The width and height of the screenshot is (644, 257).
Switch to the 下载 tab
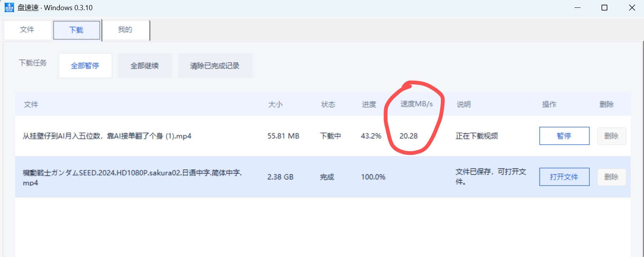click(76, 30)
